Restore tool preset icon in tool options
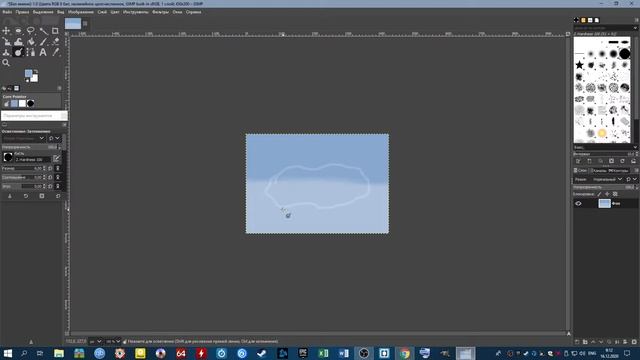 26,196
